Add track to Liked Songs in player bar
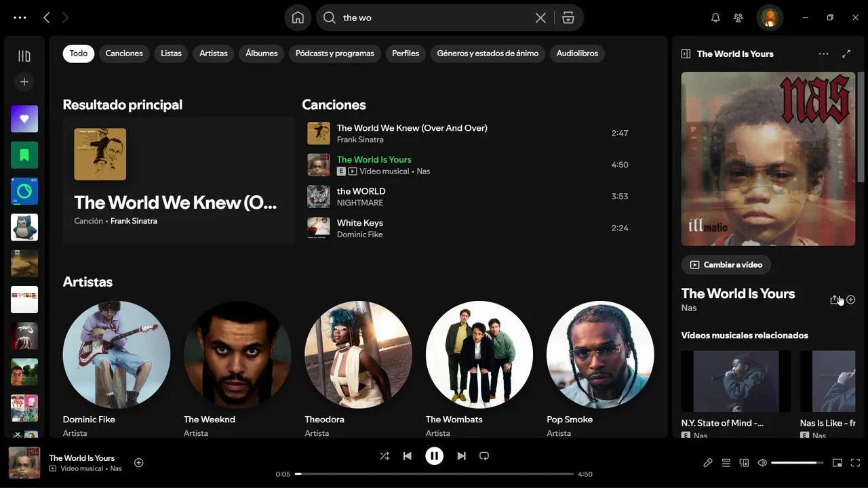This screenshot has width=868, height=488. [x=139, y=463]
